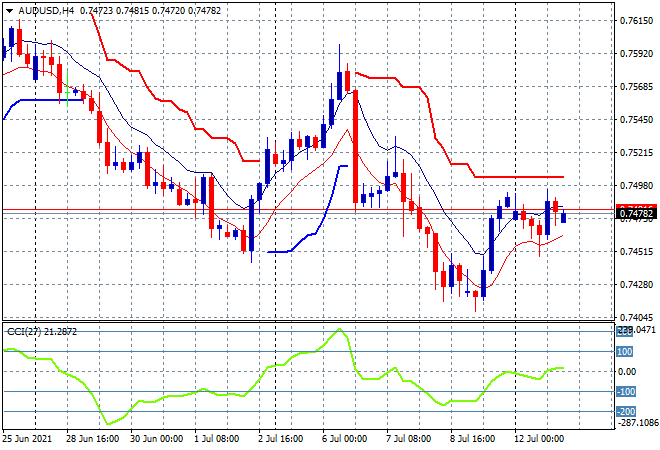Click the CCI -100 level label
This screenshot has height=450, width=660.
pyautogui.click(x=625, y=392)
